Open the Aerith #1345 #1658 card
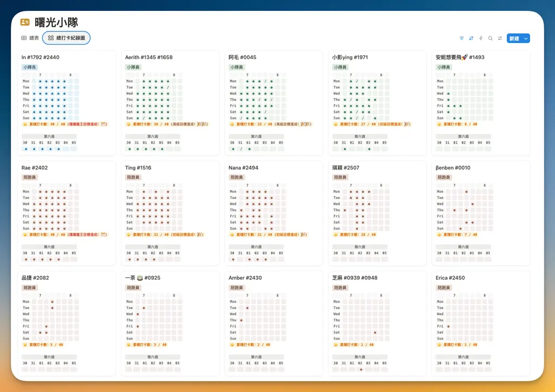The width and height of the screenshot is (555, 392). [170, 103]
